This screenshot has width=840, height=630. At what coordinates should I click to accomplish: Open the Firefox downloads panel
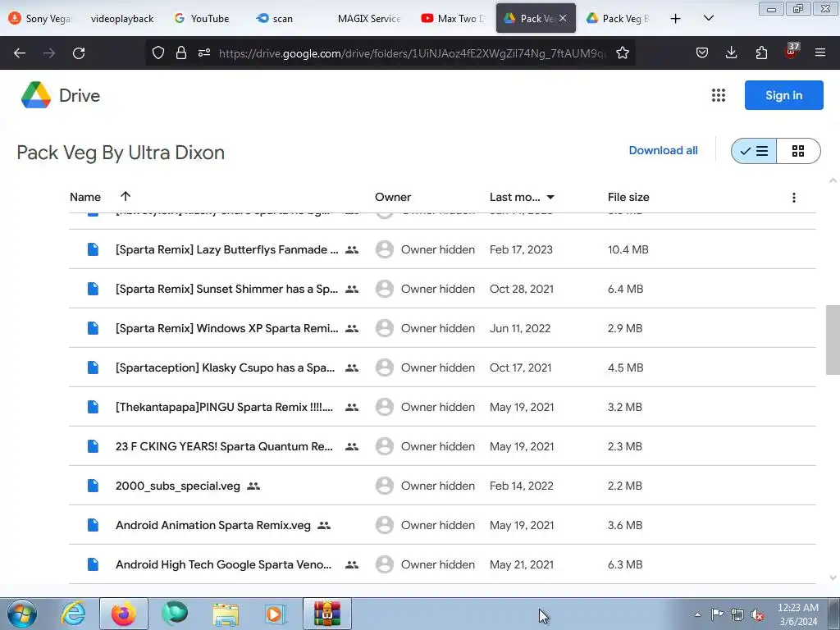[731, 52]
